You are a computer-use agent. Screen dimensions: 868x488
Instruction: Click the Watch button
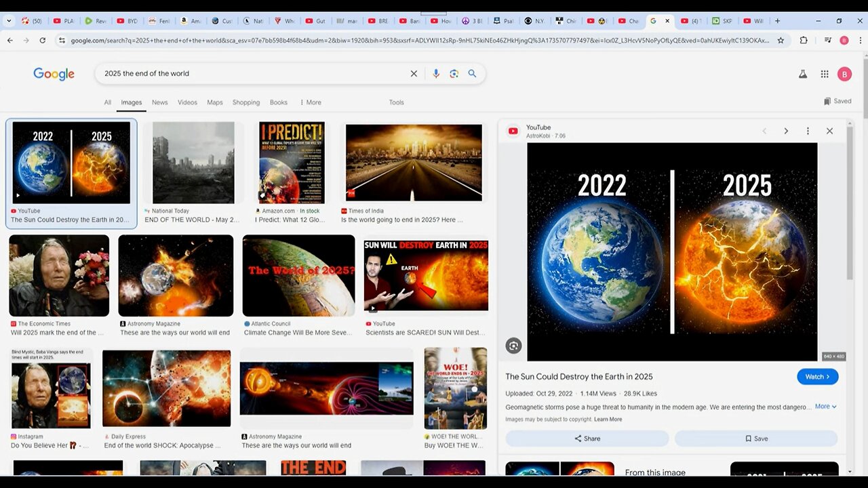point(817,377)
